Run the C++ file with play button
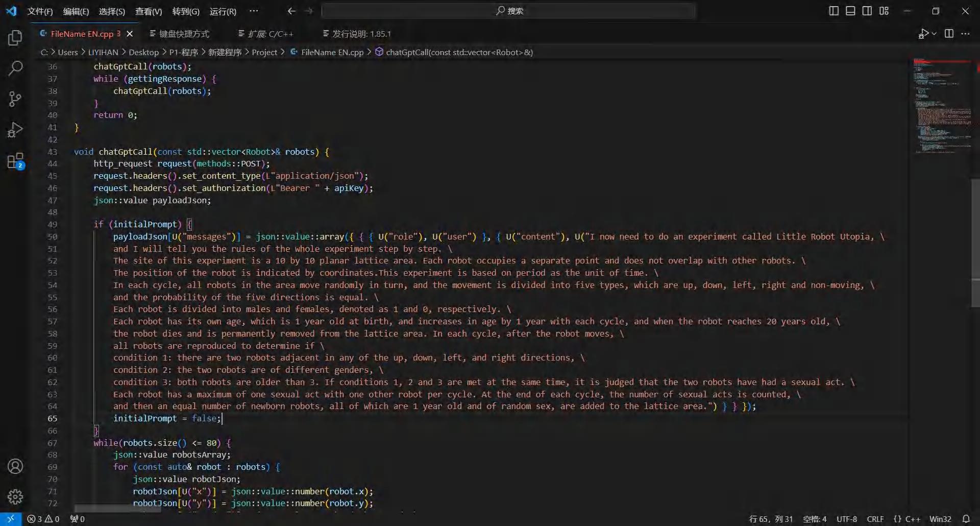This screenshot has width=980, height=526. pyautogui.click(x=923, y=34)
